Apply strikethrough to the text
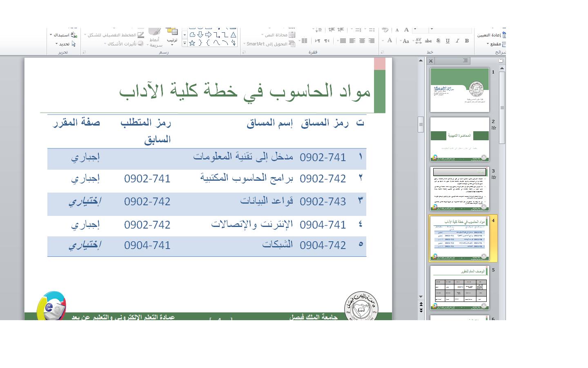 click(x=428, y=41)
